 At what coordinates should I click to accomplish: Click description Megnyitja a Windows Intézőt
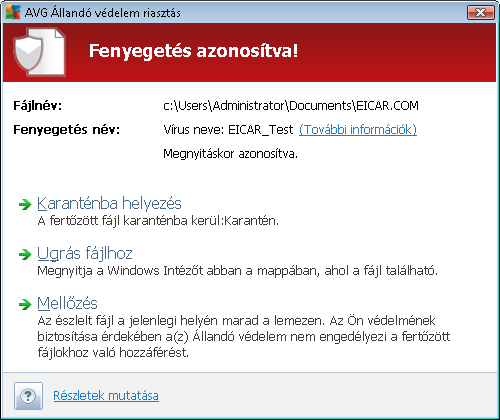point(237,271)
